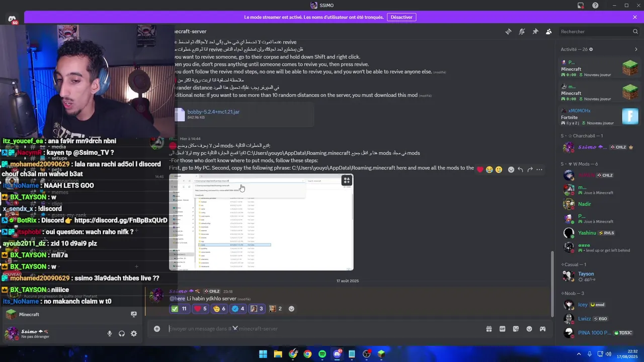Screen dimensions: 644x362
Task: Click the smiling emoji quick reaction
Action: pyautogui.click(x=499, y=169)
